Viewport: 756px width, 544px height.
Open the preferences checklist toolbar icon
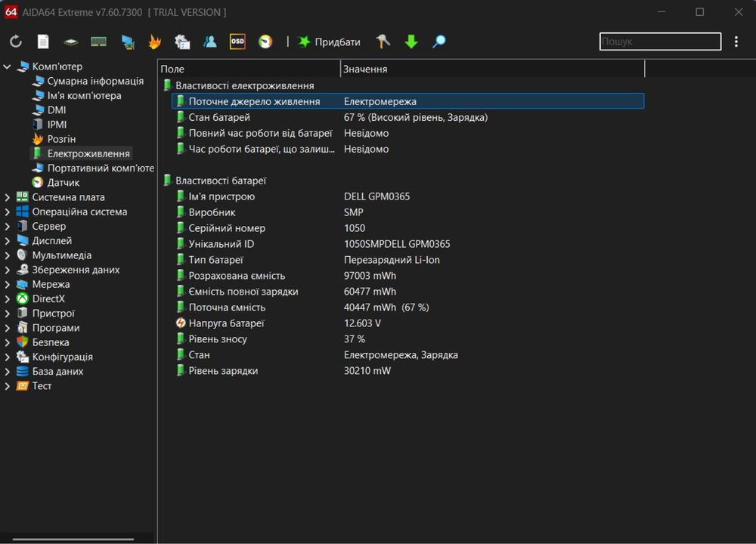click(182, 42)
